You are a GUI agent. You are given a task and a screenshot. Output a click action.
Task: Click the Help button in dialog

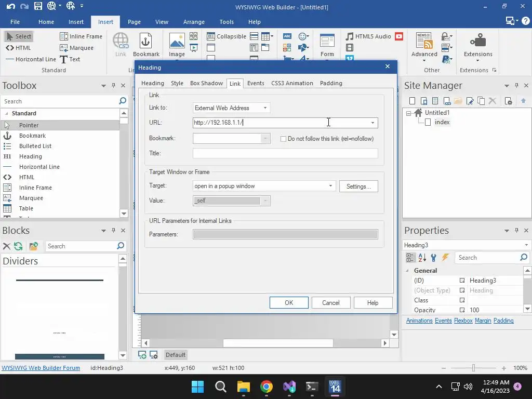(373, 303)
